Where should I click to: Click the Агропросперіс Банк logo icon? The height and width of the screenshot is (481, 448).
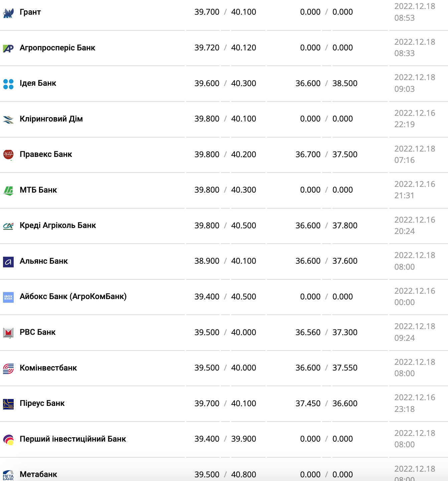8,48
